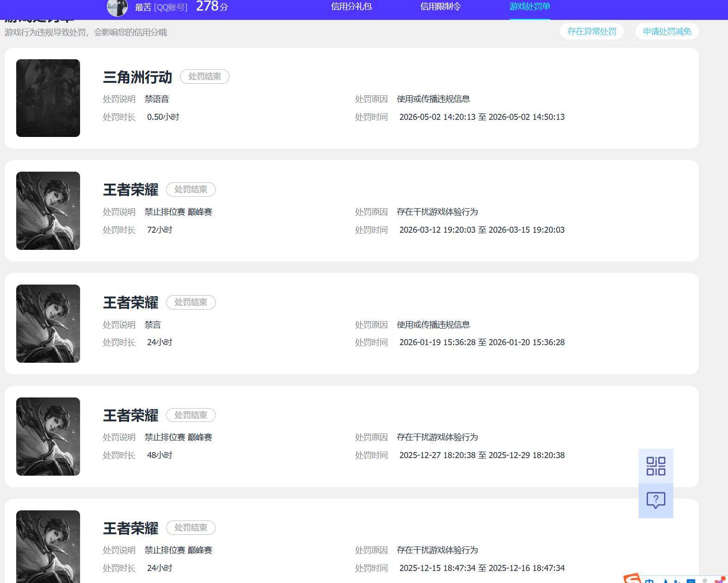Click 存在干扰游戏体验行为 on the 2026-03-12 card
This screenshot has width=728, height=583.
(x=437, y=212)
